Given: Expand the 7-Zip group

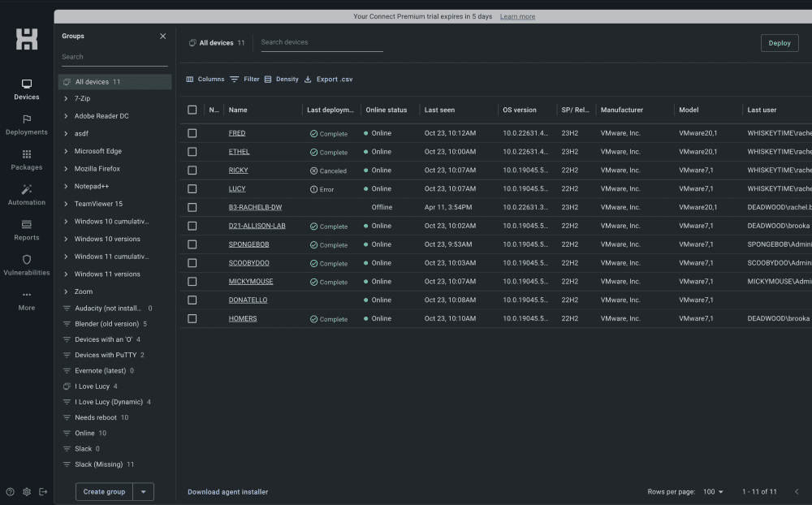Looking at the screenshot, I should (66, 98).
